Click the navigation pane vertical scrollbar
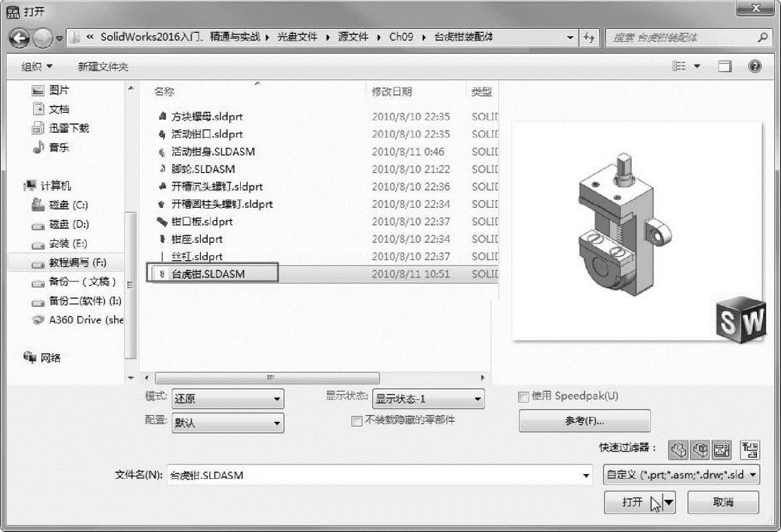This screenshot has width=781, height=532. 131,285
